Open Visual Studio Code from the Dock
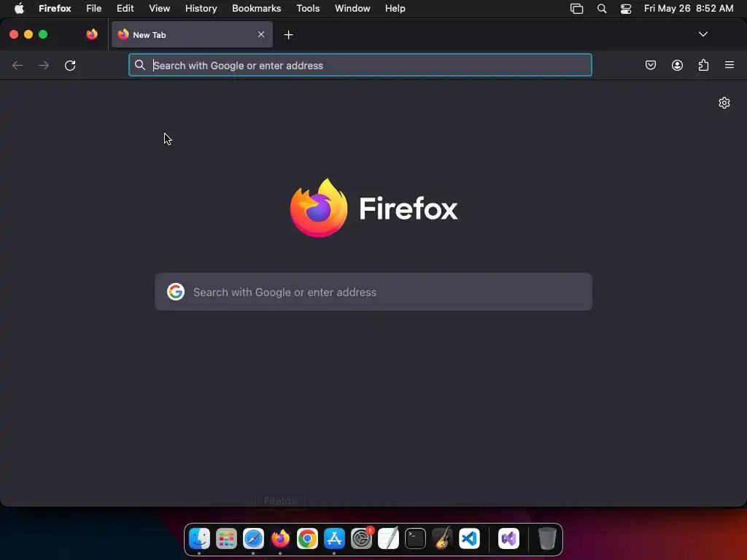 469,539
